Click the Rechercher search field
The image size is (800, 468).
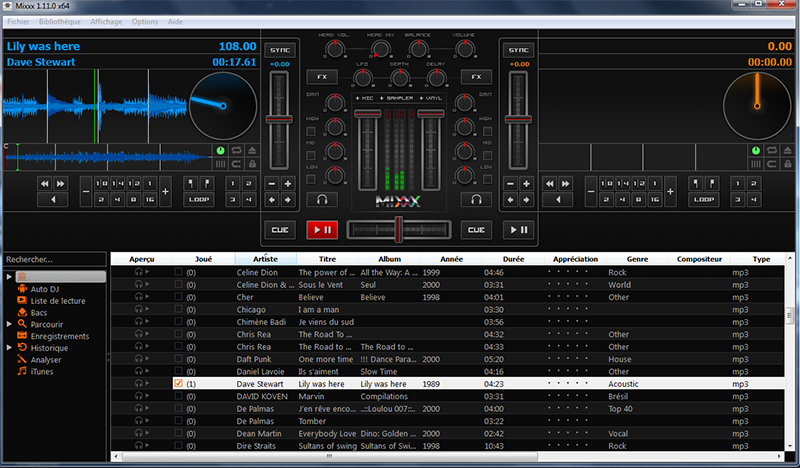pos(55,259)
